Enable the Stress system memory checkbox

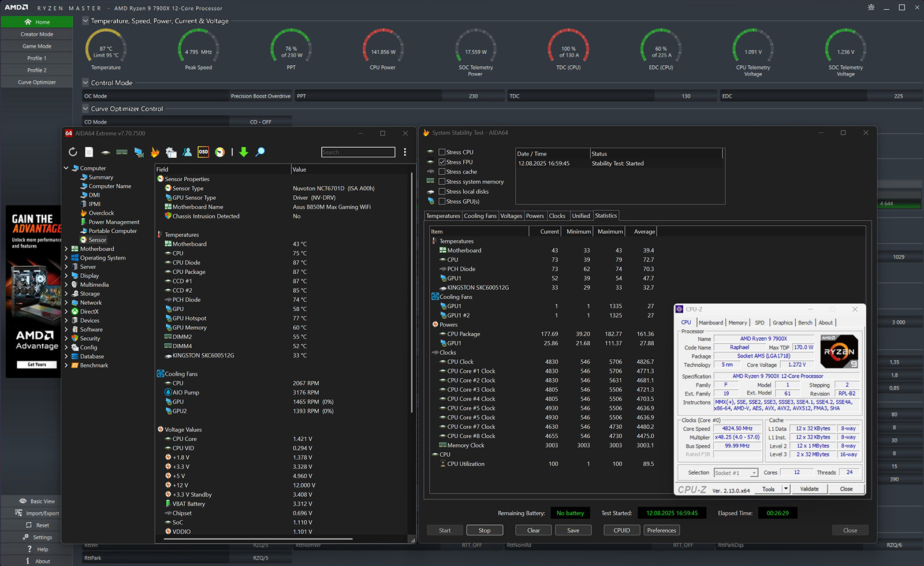pos(442,182)
